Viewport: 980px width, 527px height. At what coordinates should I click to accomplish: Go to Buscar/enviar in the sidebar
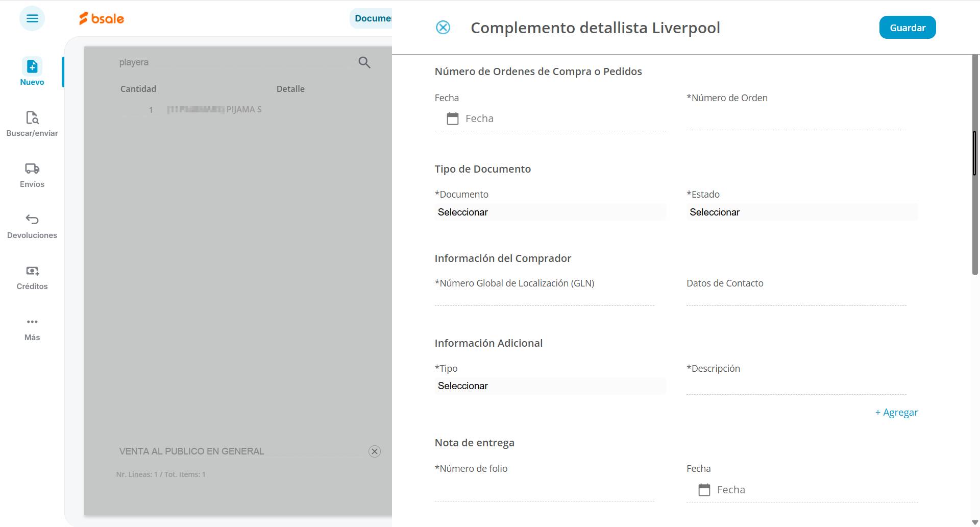(32, 124)
